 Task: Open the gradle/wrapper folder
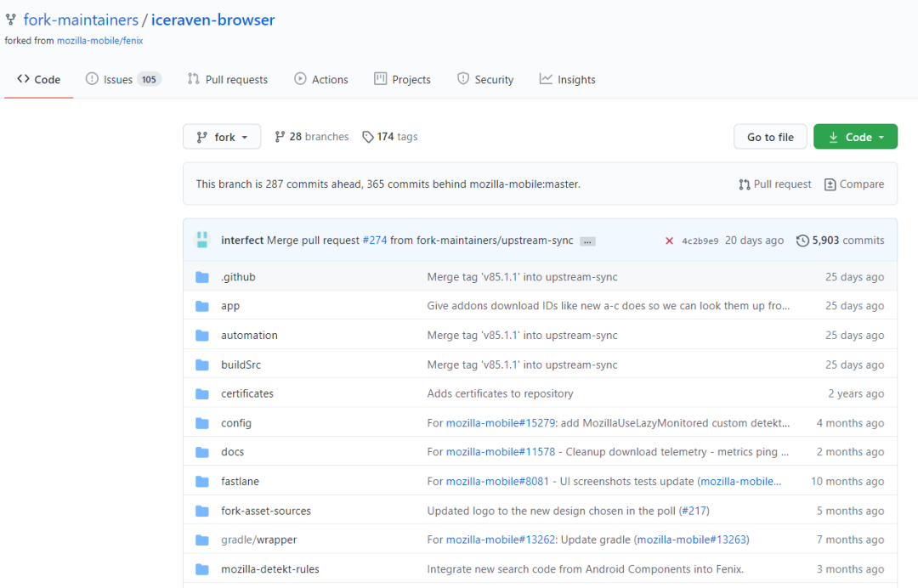[258, 540]
